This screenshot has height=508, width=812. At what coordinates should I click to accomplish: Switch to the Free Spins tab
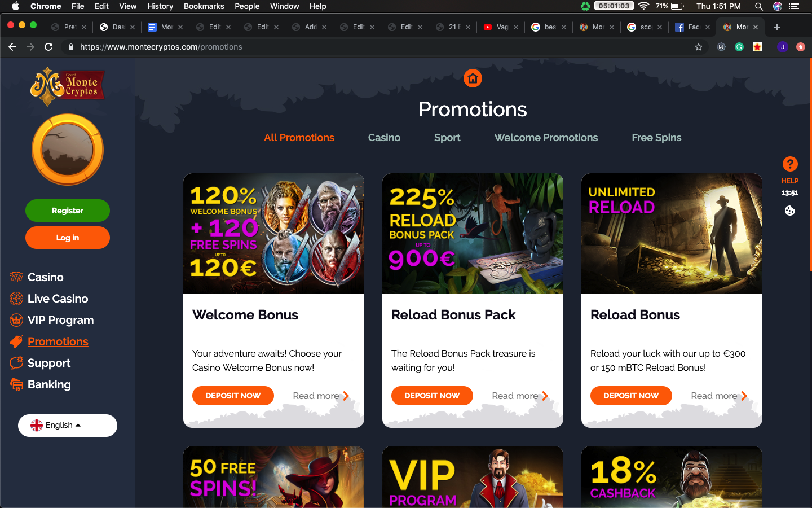[x=656, y=138]
